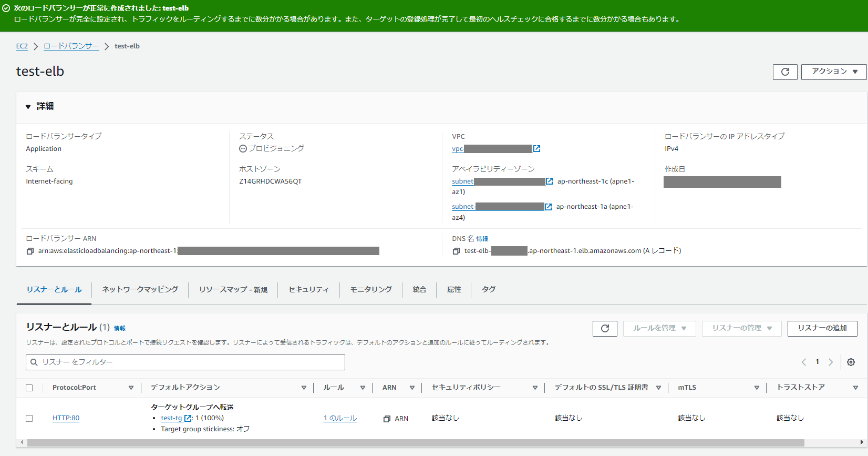The height and width of the screenshot is (456, 868).
Task: Open listener table preferences gear icon
Action: pyautogui.click(x=851, y=362)
